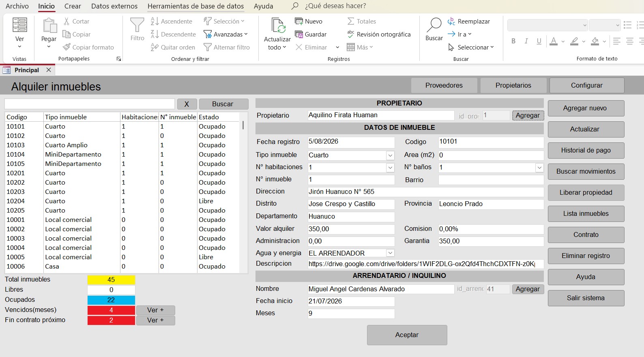Select the Principal form tab
The image size is (644, 357).
(27, 70)
